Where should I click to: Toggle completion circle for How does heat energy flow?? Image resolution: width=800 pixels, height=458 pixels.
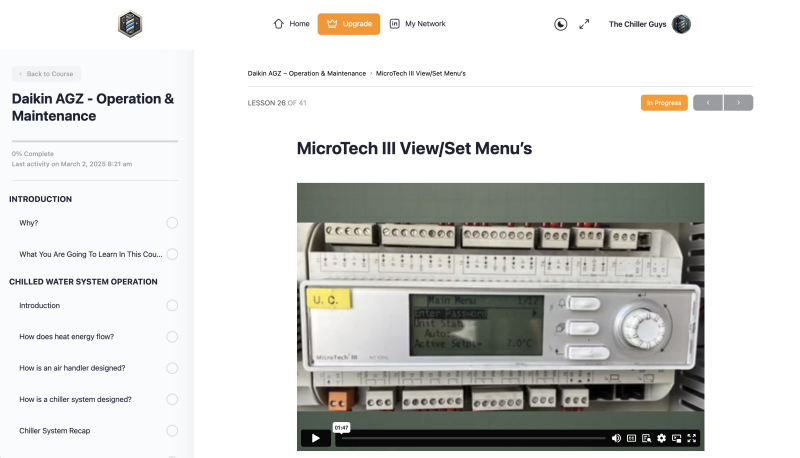[172, 337]
